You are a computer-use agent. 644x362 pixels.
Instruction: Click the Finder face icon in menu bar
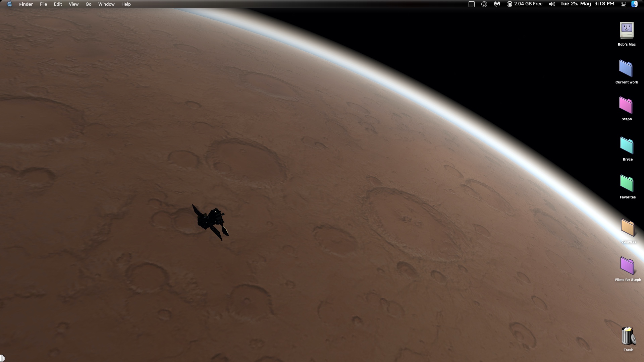634,4
